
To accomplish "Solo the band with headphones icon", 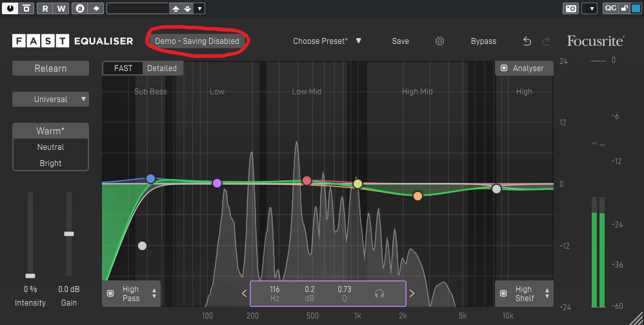I will click(x=379, y=293).
